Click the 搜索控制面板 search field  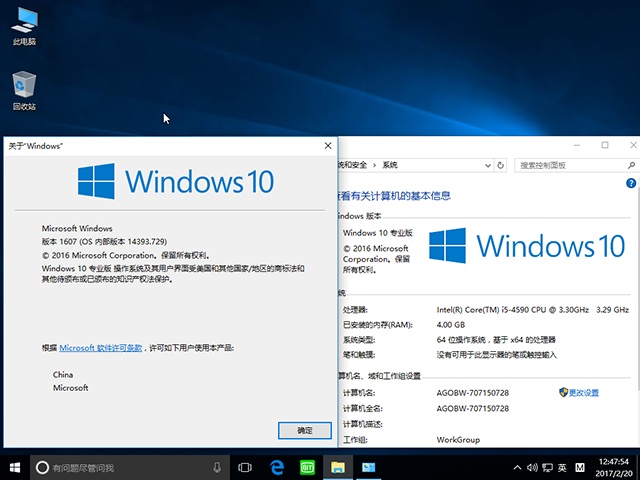tap(566, 165)
